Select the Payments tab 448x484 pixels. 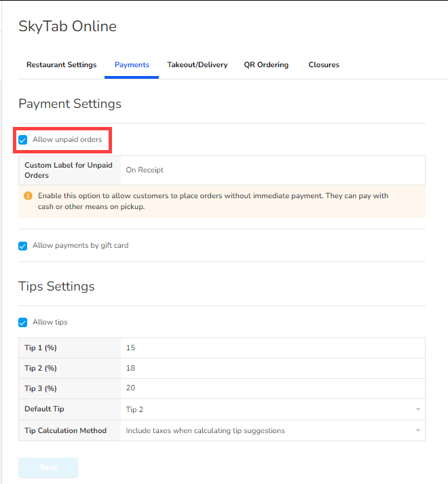pos(132,65)
